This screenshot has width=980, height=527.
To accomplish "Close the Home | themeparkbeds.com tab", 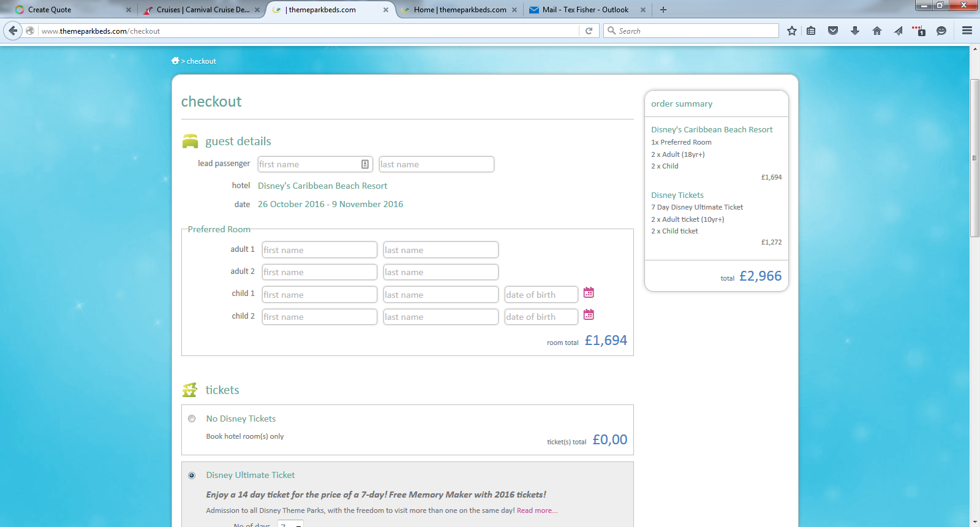I will [x=514, y=10].
